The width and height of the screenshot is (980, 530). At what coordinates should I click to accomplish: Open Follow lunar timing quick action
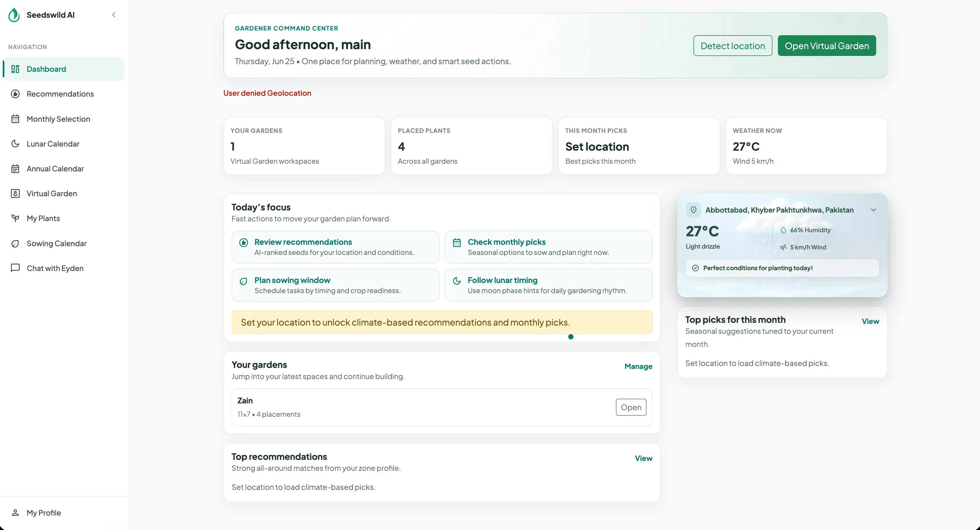coord(548,285)
